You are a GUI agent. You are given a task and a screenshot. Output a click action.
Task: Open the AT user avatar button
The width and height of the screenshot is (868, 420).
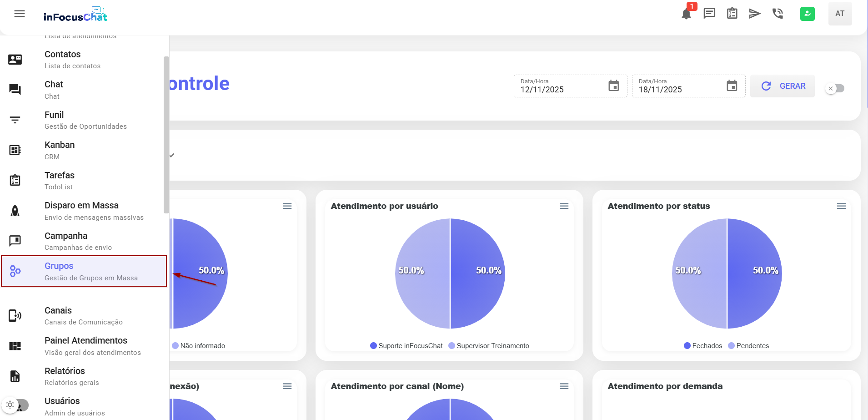(840, 14)
